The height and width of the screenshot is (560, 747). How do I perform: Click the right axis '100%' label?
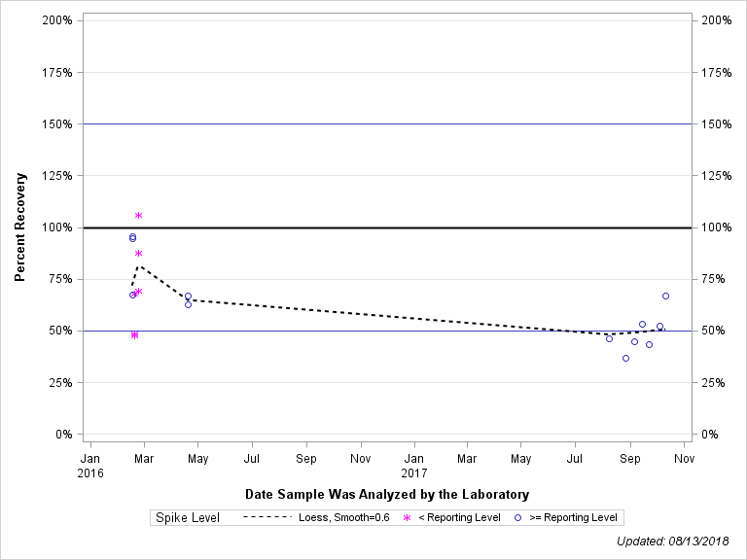point(717,227)
